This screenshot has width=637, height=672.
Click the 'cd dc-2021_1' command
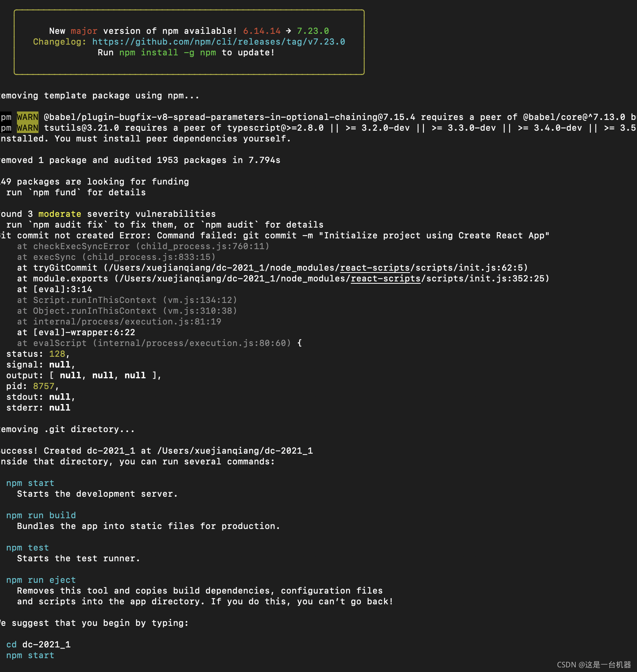click(38, 644)
